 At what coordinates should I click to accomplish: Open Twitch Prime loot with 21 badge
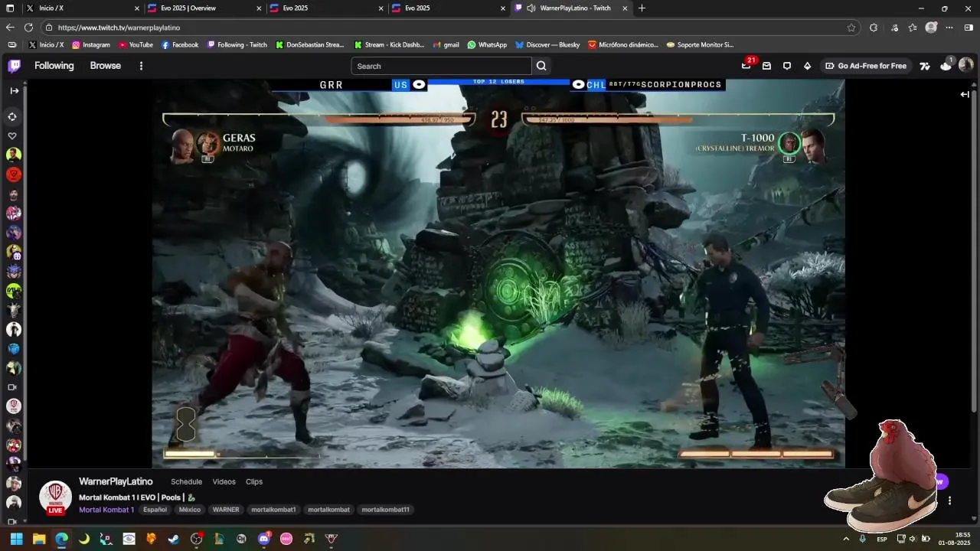pyautogui.click(x=746, y=66)
